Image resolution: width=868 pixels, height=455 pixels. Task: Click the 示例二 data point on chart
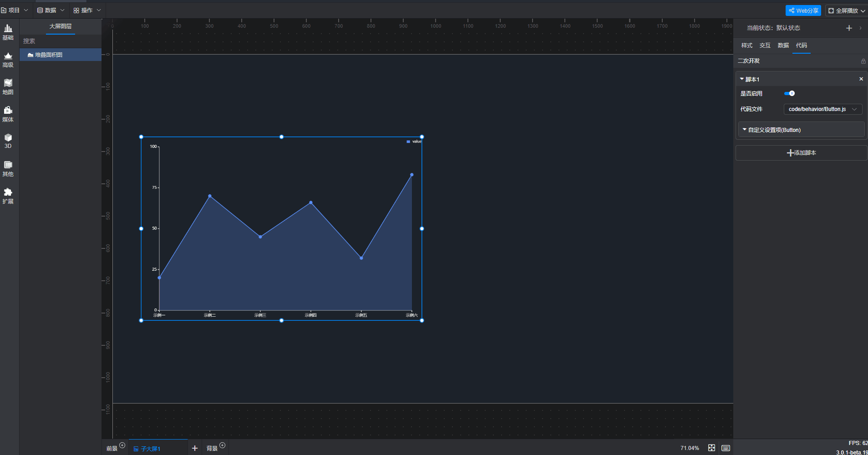pyautogui.click(x=210, y=196)
